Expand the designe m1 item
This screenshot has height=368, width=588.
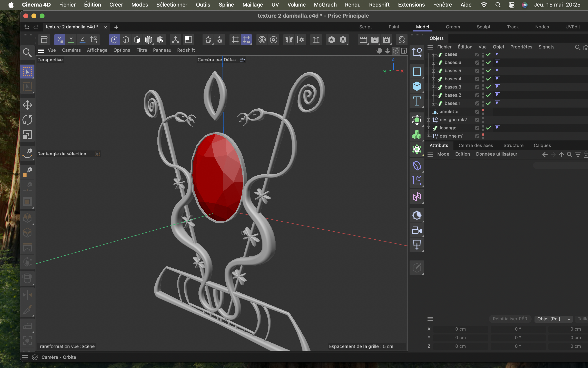pos(428,136)
